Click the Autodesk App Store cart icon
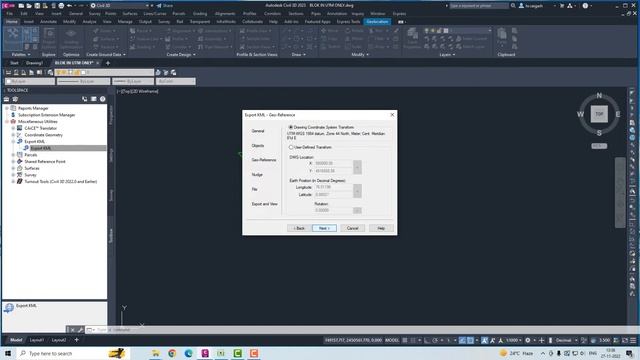This screenshot has height=360, width=640. (562, 6)
